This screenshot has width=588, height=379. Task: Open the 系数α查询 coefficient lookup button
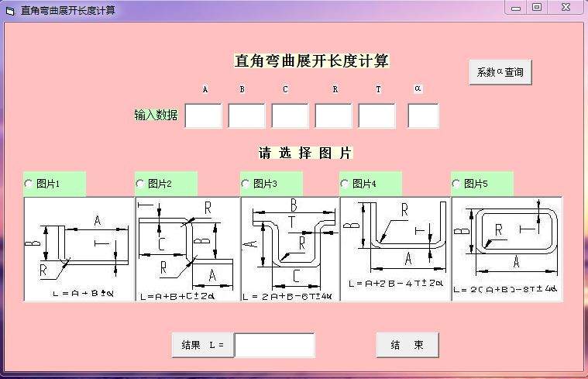pos(500,72)
